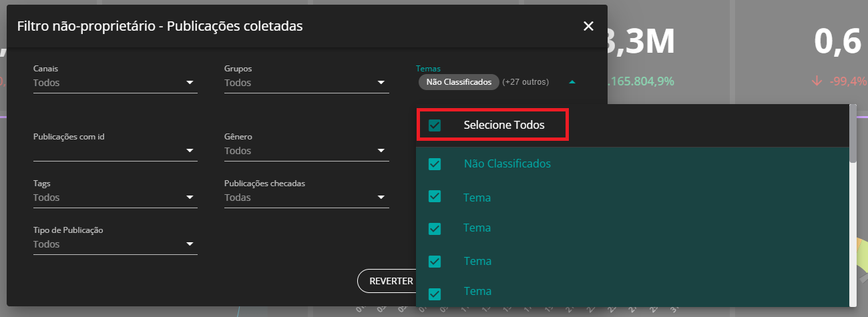Click the (+27 outros) text in Temas
Image resolution: width=868 pixels, height=317 pixels.
click(525, 82)
